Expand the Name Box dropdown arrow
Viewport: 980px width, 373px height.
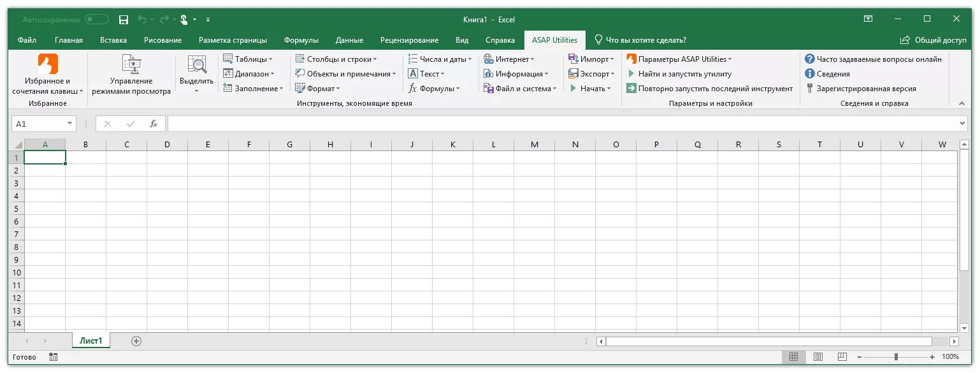[70, 124]
